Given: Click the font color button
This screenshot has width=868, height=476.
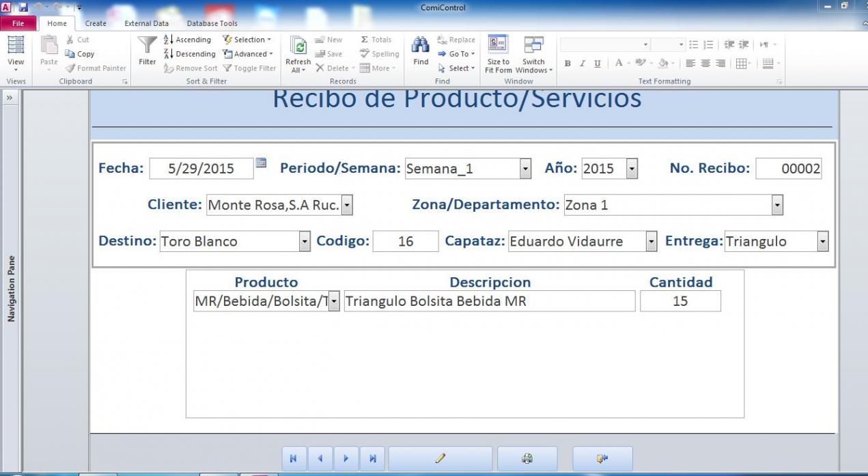Looking at the screenshot, I should (x=618, y=64).
